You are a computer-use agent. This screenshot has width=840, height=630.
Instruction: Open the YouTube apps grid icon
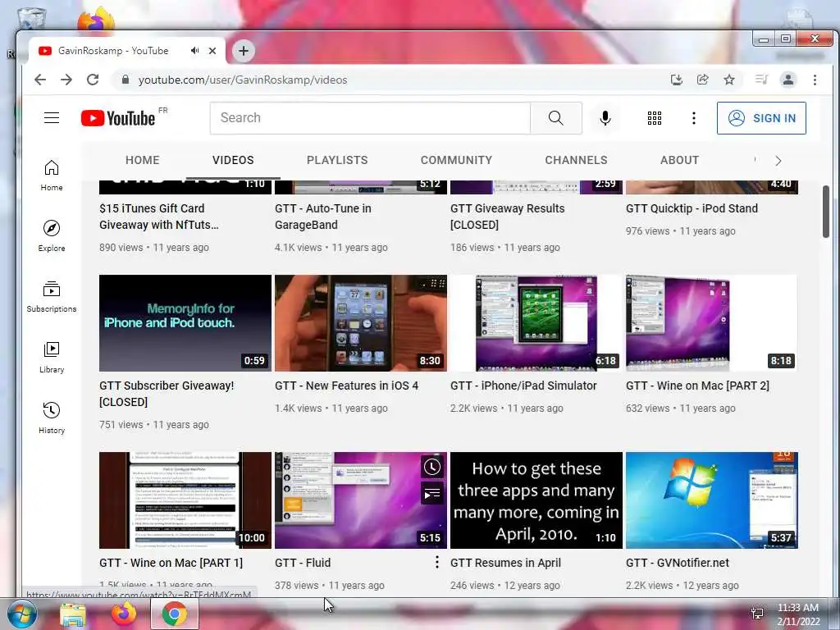654,118
